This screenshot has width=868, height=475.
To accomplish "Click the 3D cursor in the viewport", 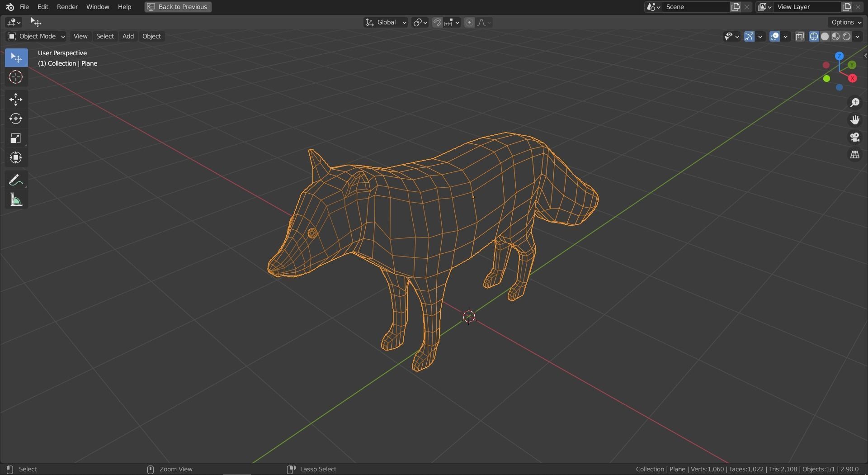I will (x=469, y=316).
